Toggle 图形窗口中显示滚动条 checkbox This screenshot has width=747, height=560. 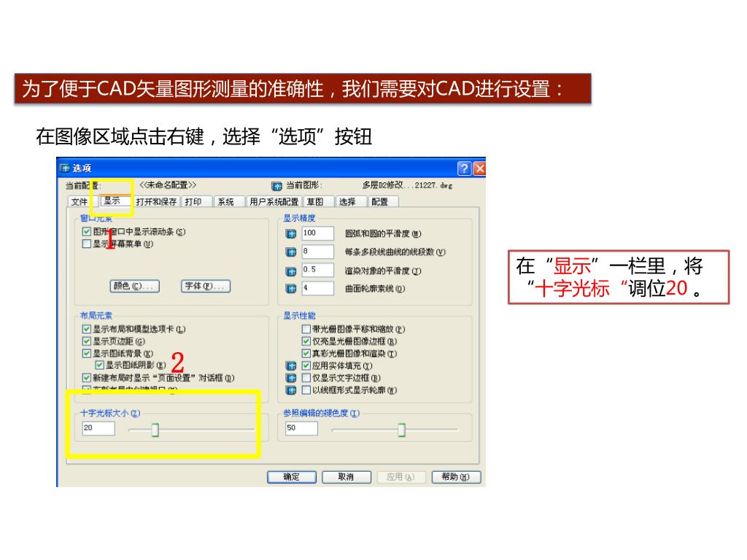tap(86, 231)
